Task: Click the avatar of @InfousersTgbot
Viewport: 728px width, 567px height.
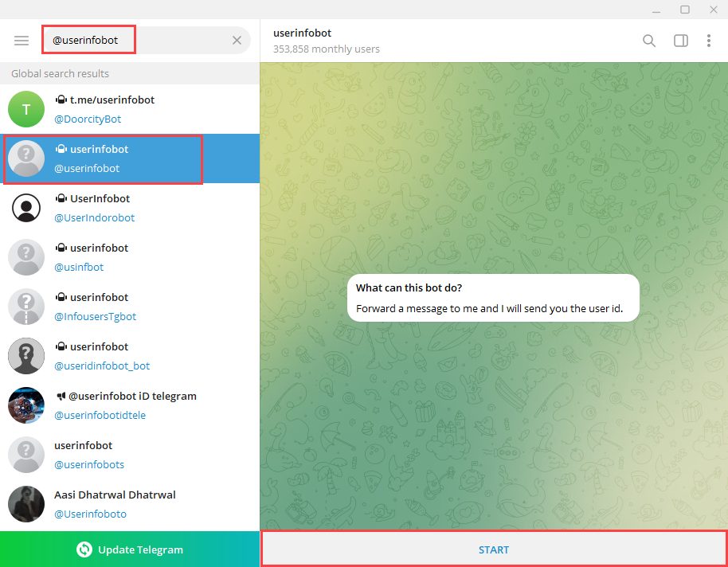Action: (x=26, y=307)
